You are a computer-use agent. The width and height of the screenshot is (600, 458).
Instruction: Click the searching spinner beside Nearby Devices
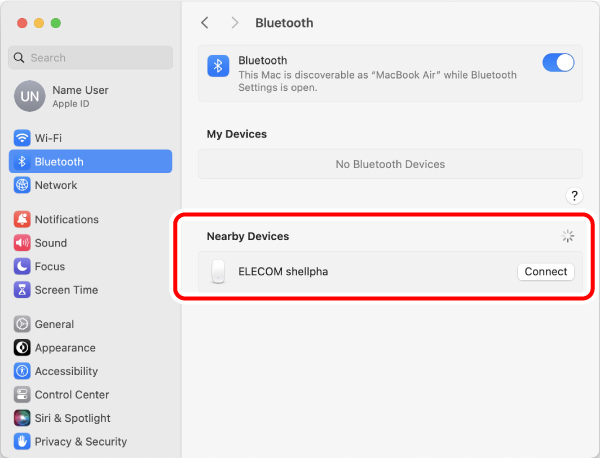coord(567,236)
